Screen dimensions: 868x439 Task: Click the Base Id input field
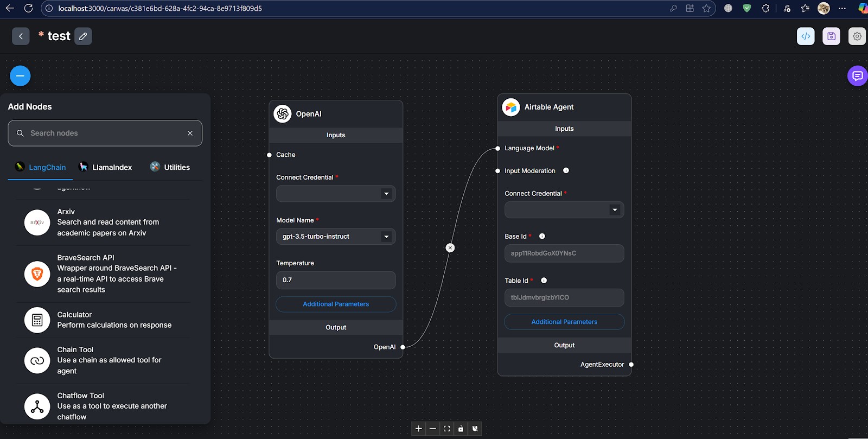564,253
